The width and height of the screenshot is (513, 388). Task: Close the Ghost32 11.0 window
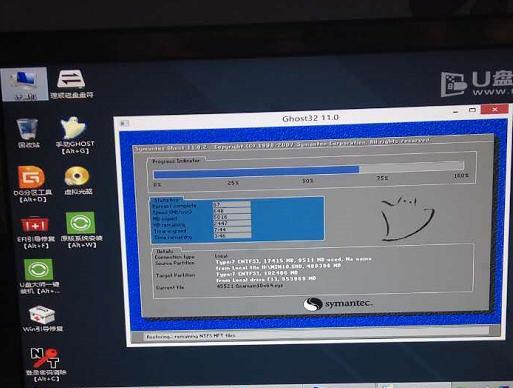tap(495, 109)
